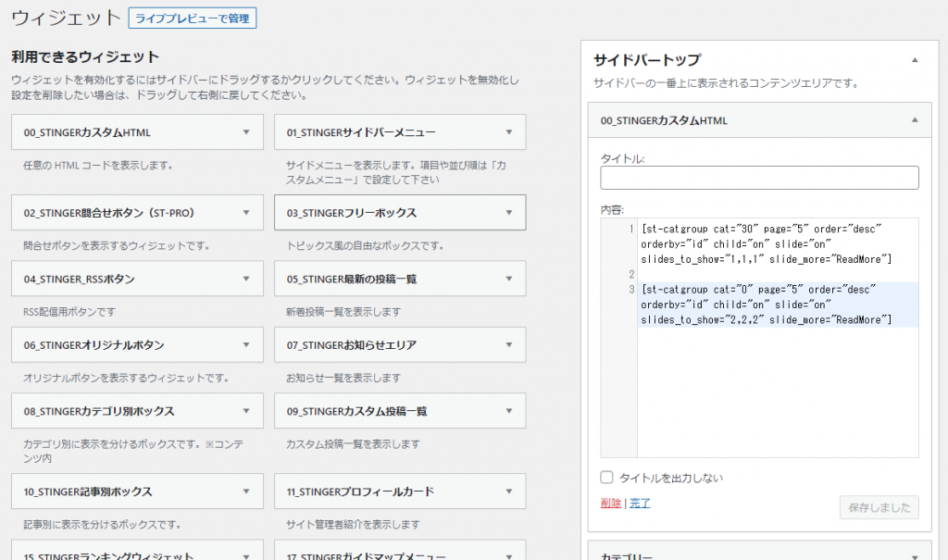Click the 04_STINGER_RSSボタン widget arrow
The image size is (948, 560).
tap(245, 279)
